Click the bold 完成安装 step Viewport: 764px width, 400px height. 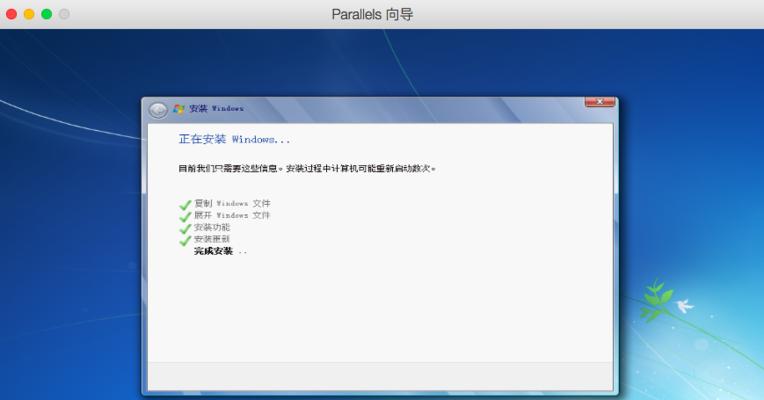coord(213,251)
